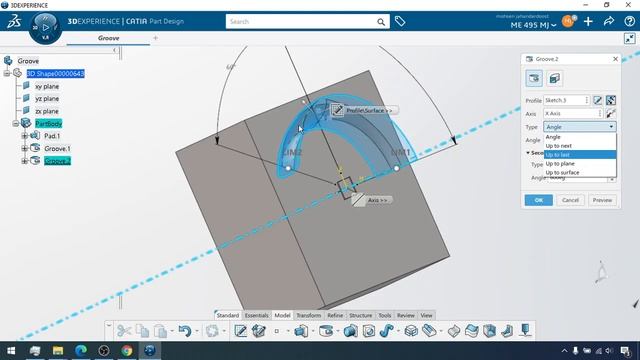Select the Groove/Shaft revolve tool icon
Image resolution: width=640 pixels, height=360 pixels.
(326, 331)
